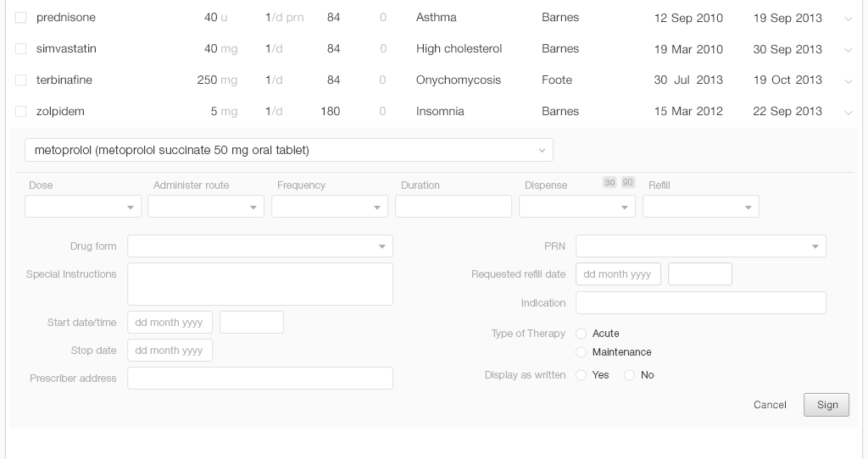Focus the Indication input field
This screenshot has width=868, height=459.
[x=700, y=303]
